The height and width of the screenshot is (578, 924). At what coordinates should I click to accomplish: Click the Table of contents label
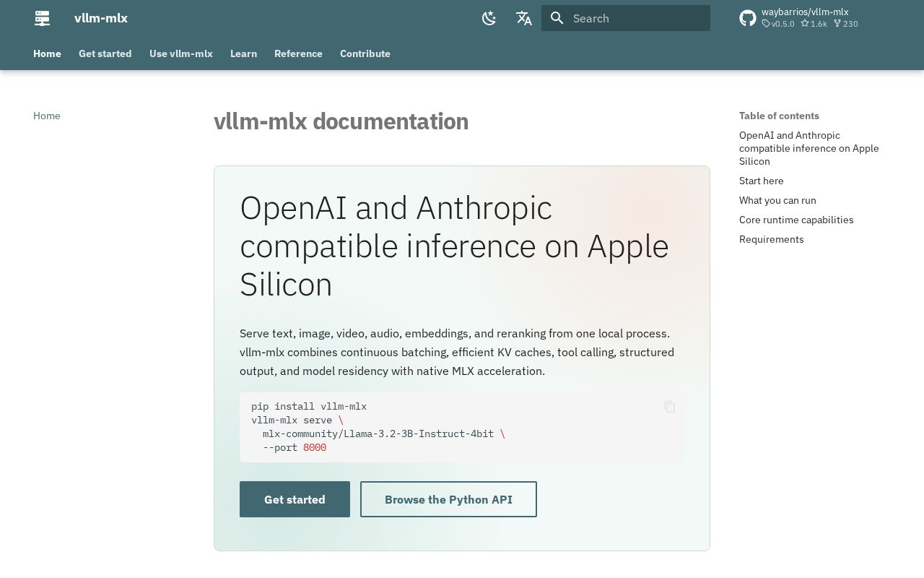(779, 116)
